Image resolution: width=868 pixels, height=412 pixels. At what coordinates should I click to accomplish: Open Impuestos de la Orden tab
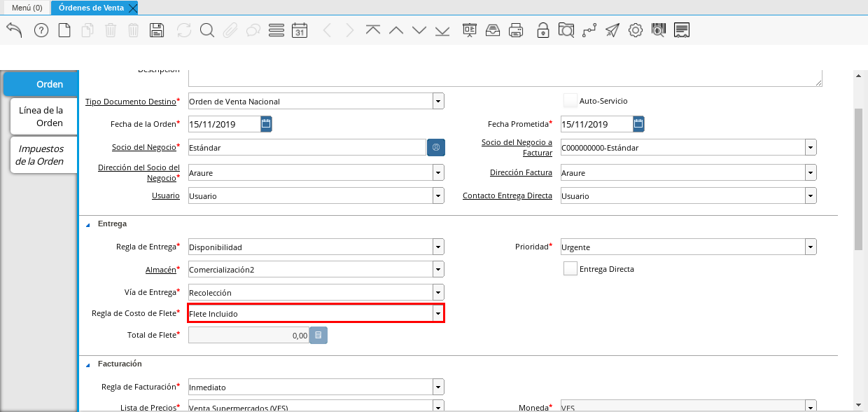click(41, 155)
